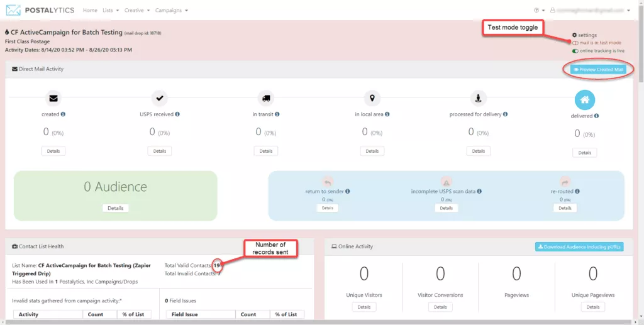This screenshot has width=644, height=325.
Task: Click info icon next to created
Action: tap(64, 114)
